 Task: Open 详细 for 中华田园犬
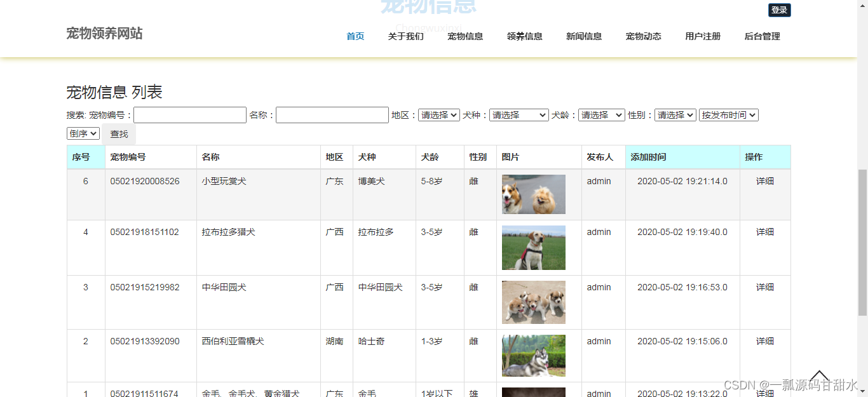765,287
